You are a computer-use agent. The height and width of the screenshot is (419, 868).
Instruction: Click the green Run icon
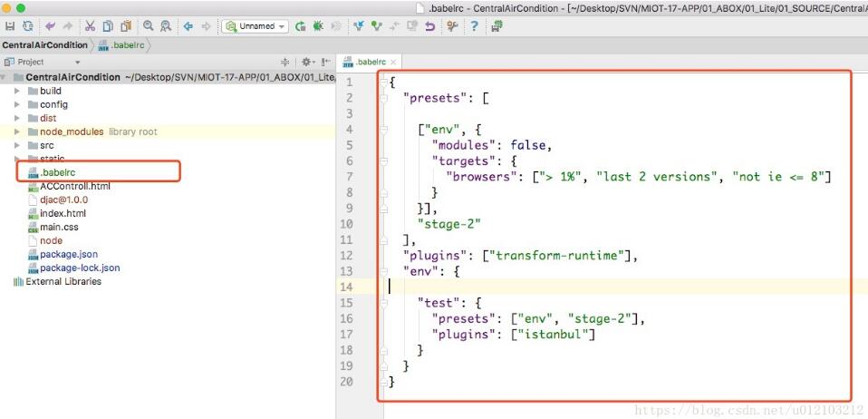(x=300, y=26)
